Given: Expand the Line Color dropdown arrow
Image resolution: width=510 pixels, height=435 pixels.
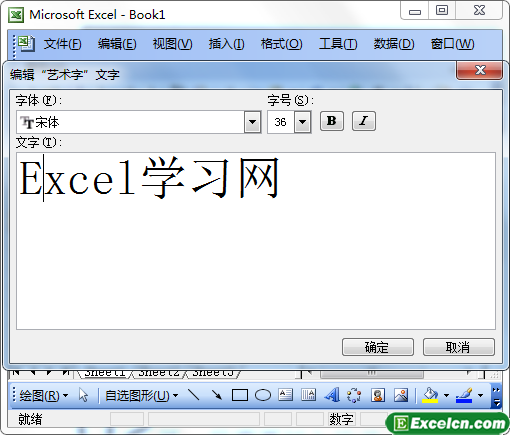Looking at the screenshot, I should (x=480, y=396).
